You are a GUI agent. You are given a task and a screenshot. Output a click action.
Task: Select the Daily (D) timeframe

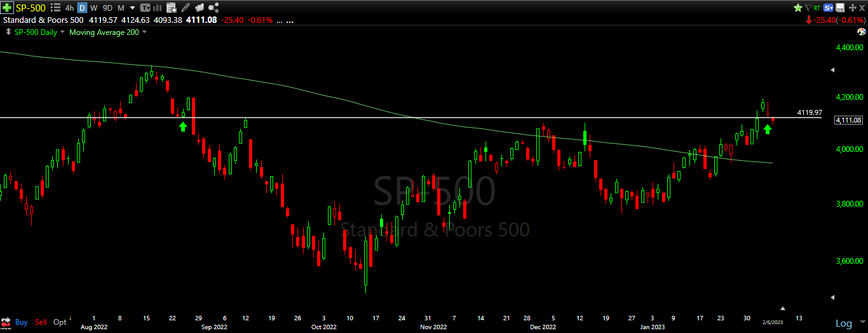[x=82, y=8]
